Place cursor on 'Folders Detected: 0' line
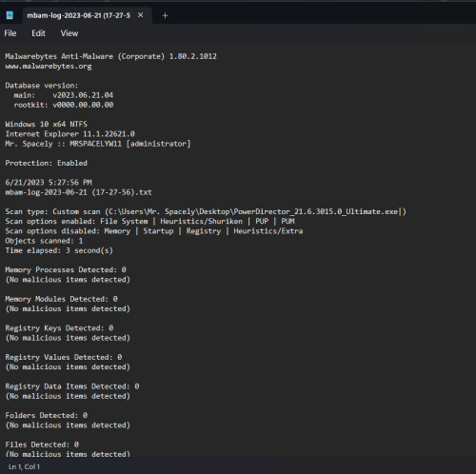Screen dimensions: 476x474 tap(47, 415)
